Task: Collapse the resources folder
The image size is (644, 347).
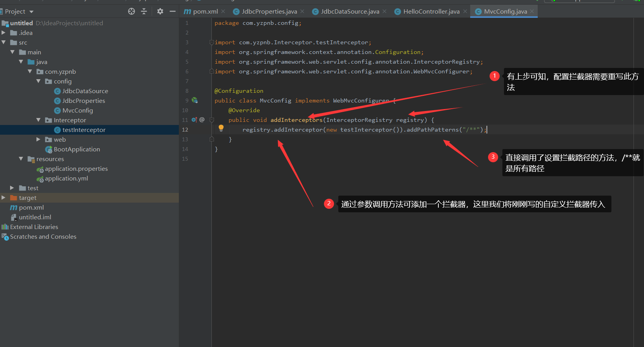Action: point(21,159)
